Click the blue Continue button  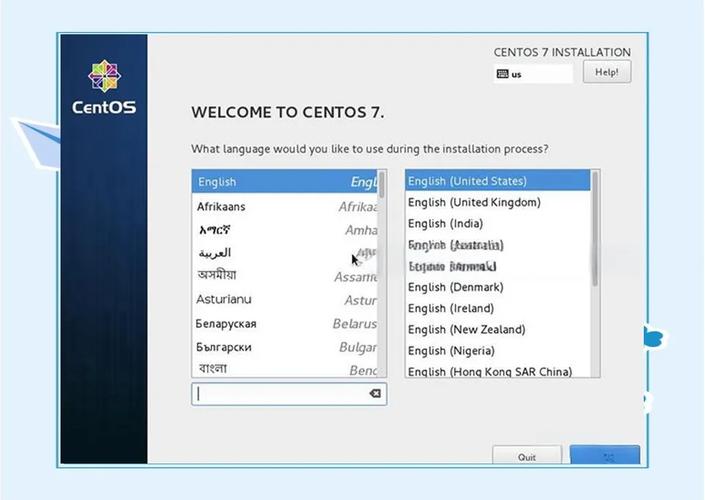pyautogui.click(x=605, y=455)
